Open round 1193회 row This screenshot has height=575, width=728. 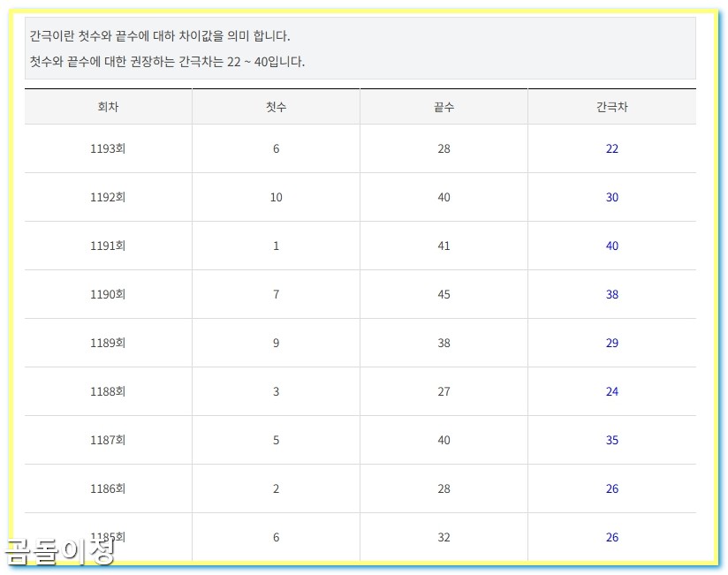108,148
